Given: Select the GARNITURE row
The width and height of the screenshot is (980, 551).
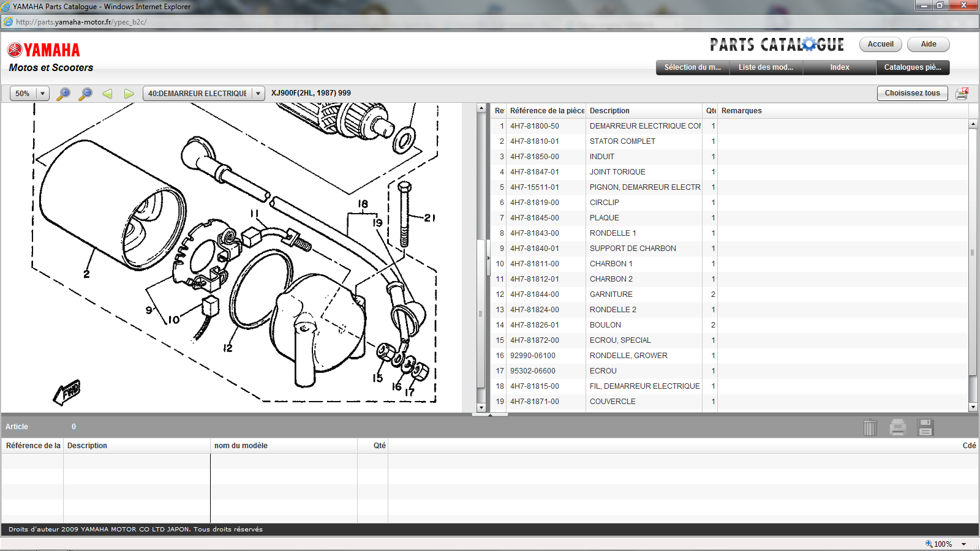Looking at the screenshot, I should tap(729, 294).
